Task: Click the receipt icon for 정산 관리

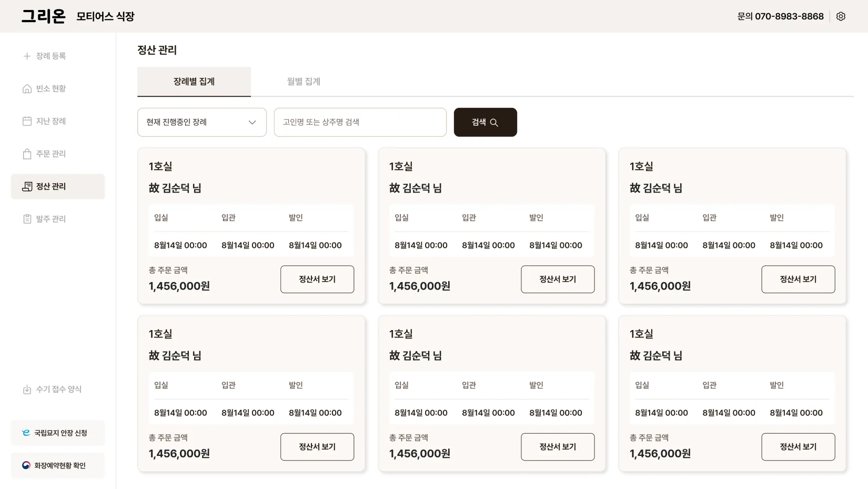Action: click(27, 186)
